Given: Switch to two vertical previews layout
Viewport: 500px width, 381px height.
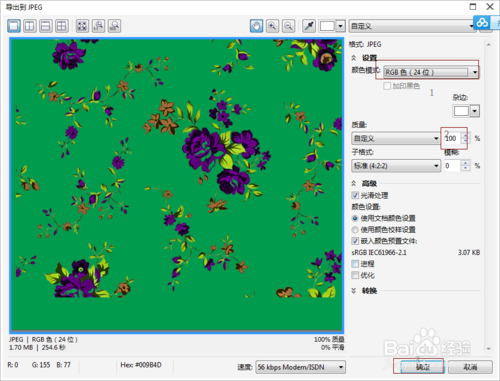Looking at the screenshot, I should tap(30, 26).
